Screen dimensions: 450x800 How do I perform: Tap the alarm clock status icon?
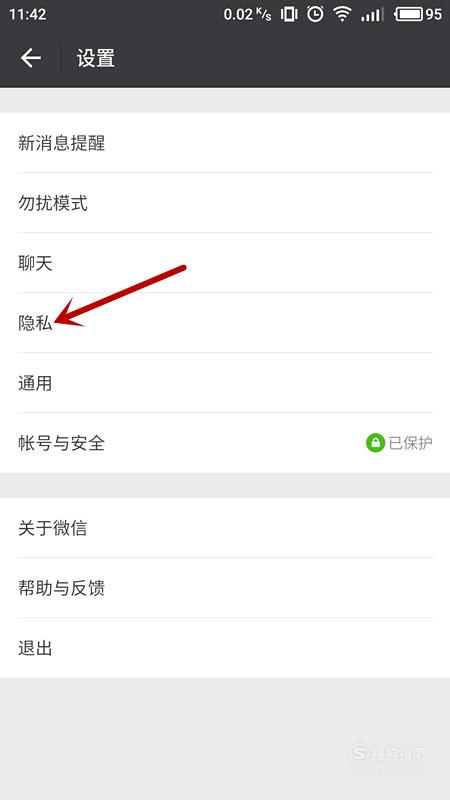tap(315, 14)
